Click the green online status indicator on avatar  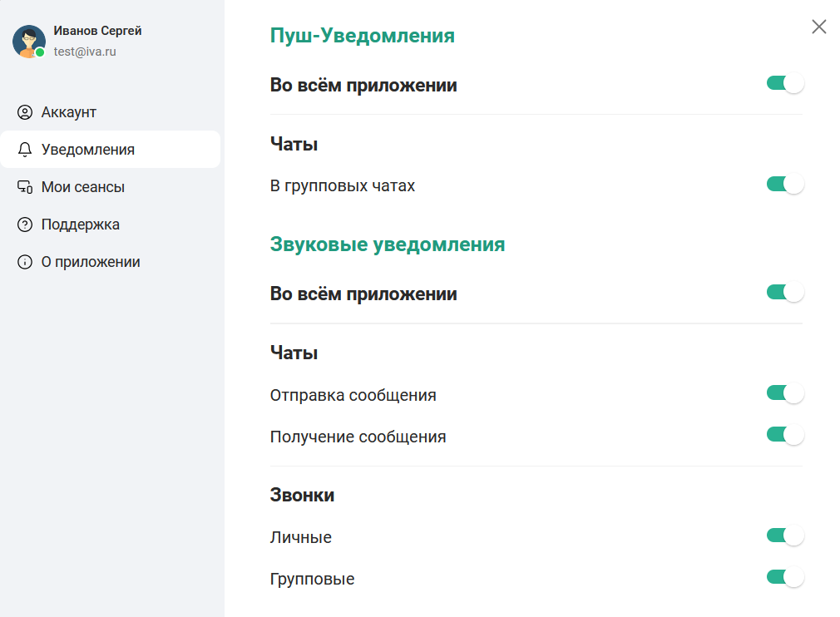(39, 52)
